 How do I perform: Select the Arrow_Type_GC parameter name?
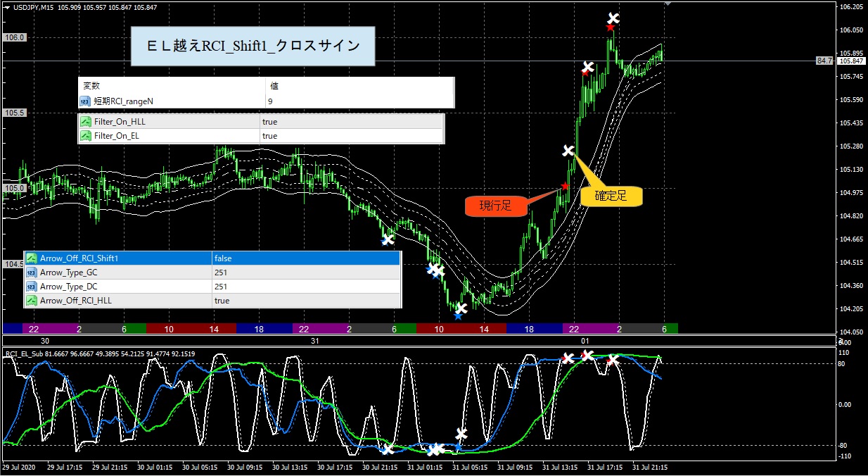(x=68, y=273)
